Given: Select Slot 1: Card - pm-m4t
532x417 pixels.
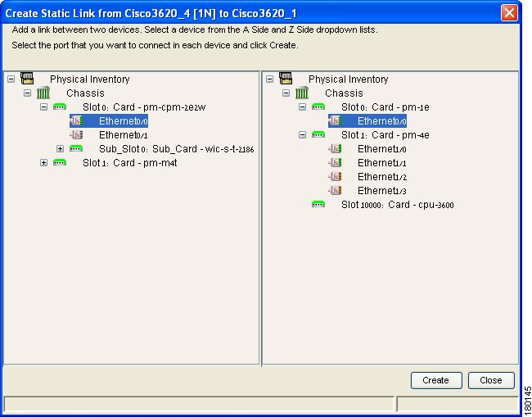Looking at the screenshot, I should coord(130,163).
